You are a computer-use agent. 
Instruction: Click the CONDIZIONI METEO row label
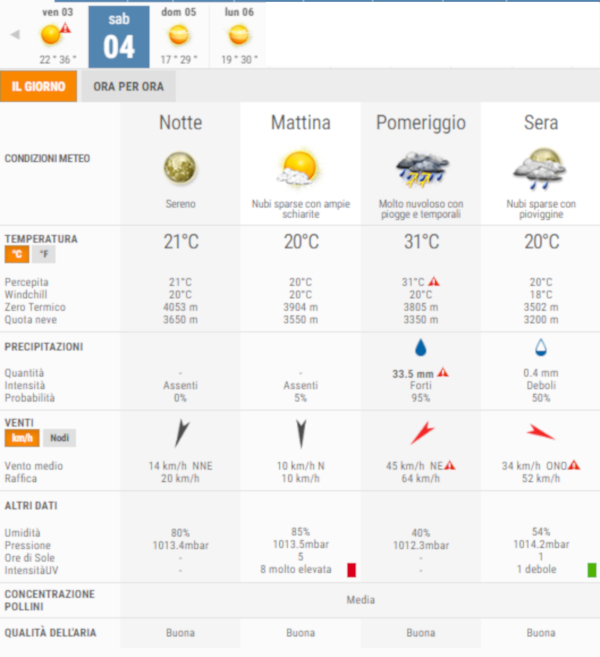click(x=47, y=158)
